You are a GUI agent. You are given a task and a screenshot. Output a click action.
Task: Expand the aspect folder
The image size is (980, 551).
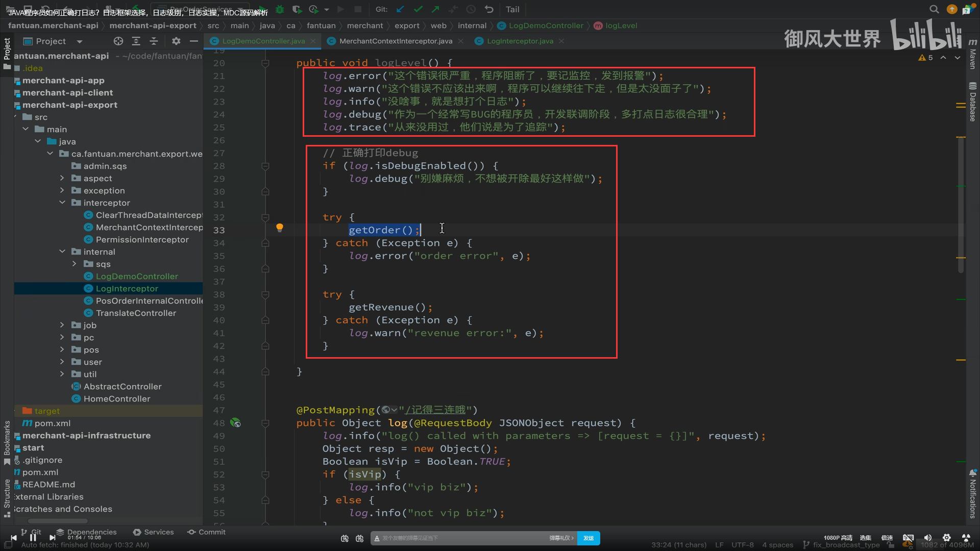62,178
